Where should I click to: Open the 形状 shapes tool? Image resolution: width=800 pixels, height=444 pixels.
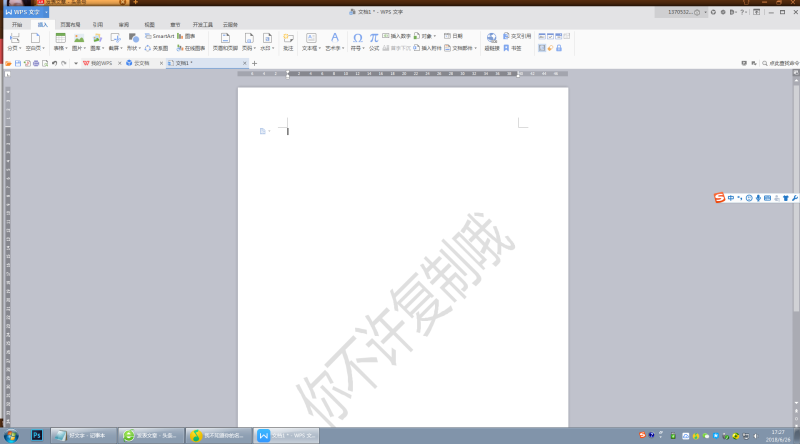[133, 41]
